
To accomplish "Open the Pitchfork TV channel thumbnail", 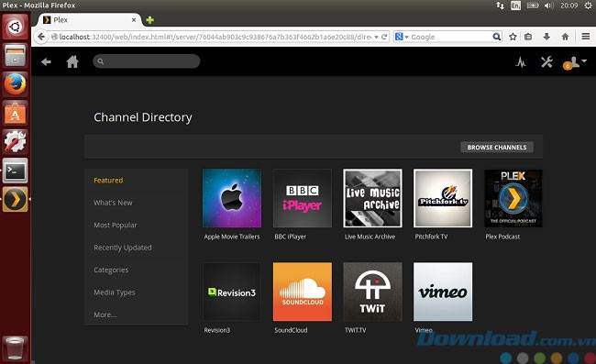I will [x=443, y=198].
